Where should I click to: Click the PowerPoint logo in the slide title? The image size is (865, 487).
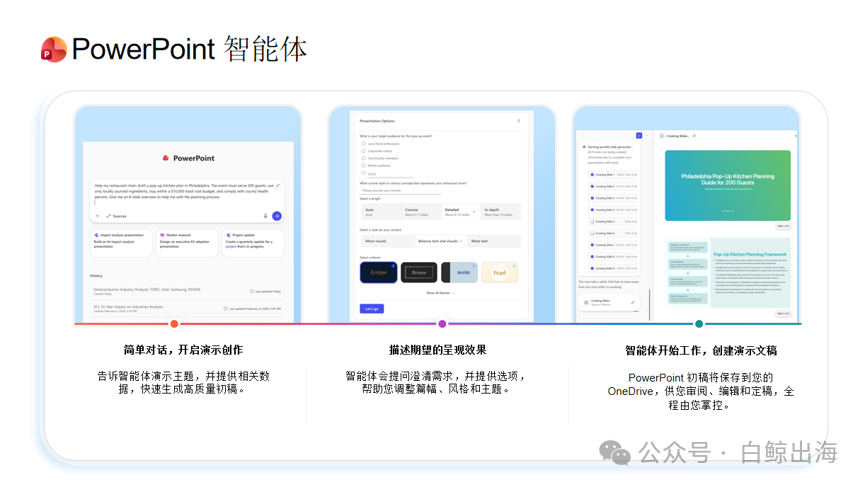(54, 49)
